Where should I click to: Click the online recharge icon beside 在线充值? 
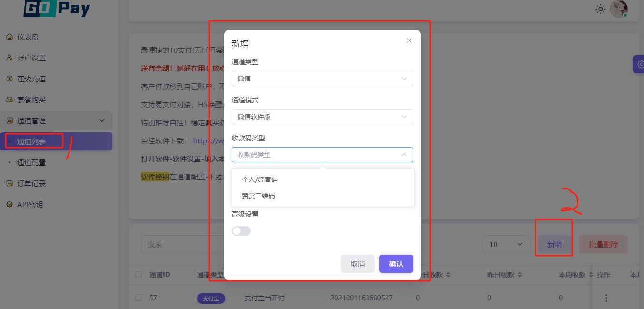(x=9, y=79)
